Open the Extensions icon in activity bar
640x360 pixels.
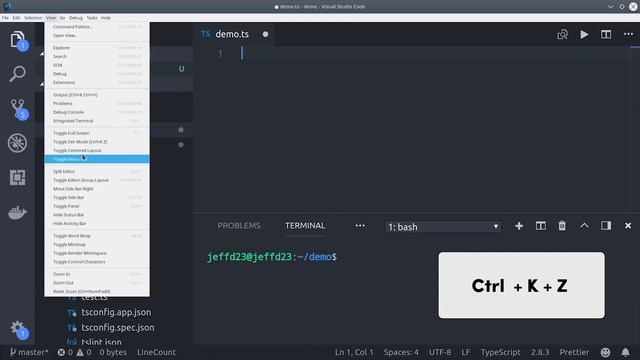(x=17, y=178)
